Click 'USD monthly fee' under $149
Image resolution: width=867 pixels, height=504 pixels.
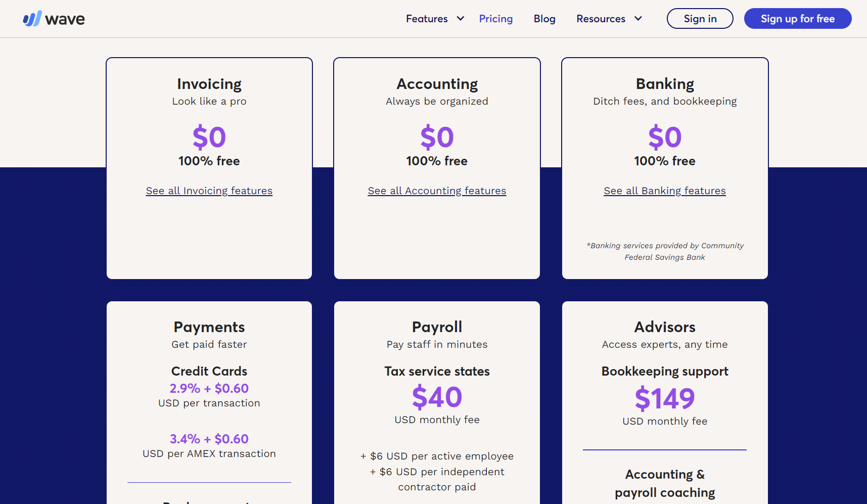[x=665, y=421]
